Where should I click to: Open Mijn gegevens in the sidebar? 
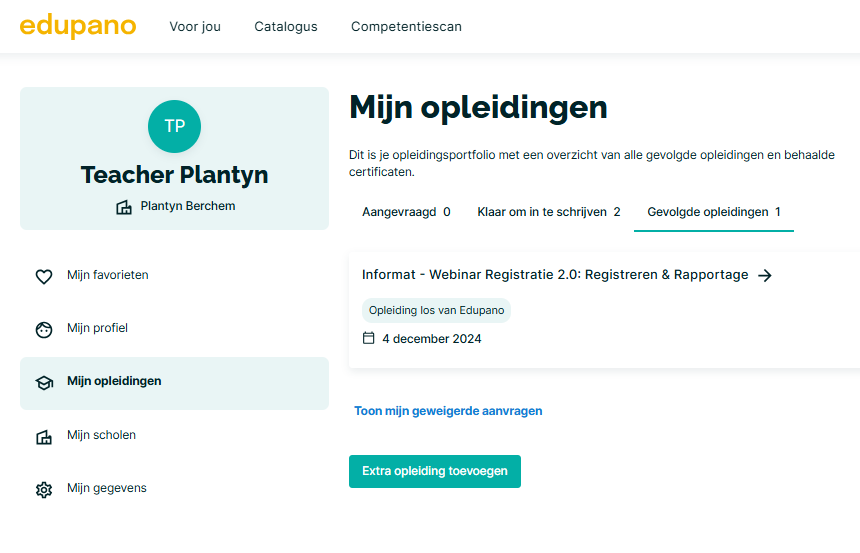tap(106, 488)
